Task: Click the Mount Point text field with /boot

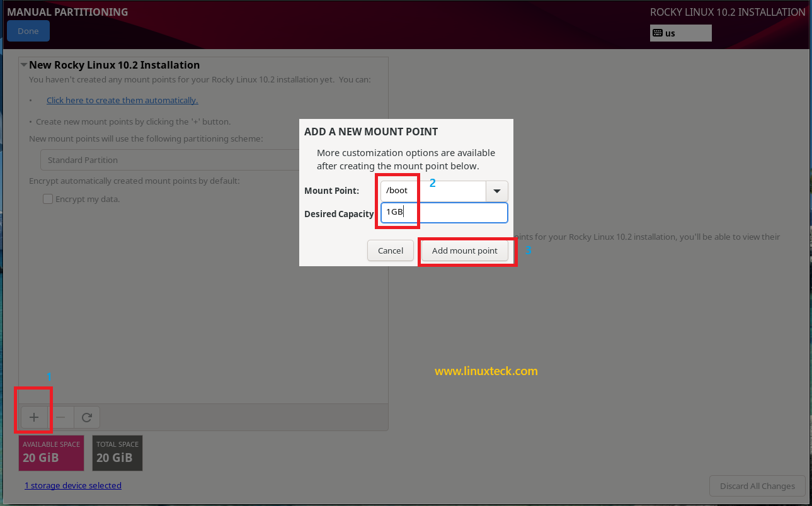Action: 433,191
